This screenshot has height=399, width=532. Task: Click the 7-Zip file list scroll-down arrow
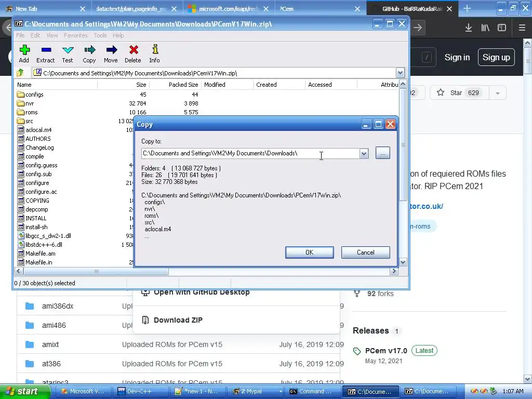[403, 262]
